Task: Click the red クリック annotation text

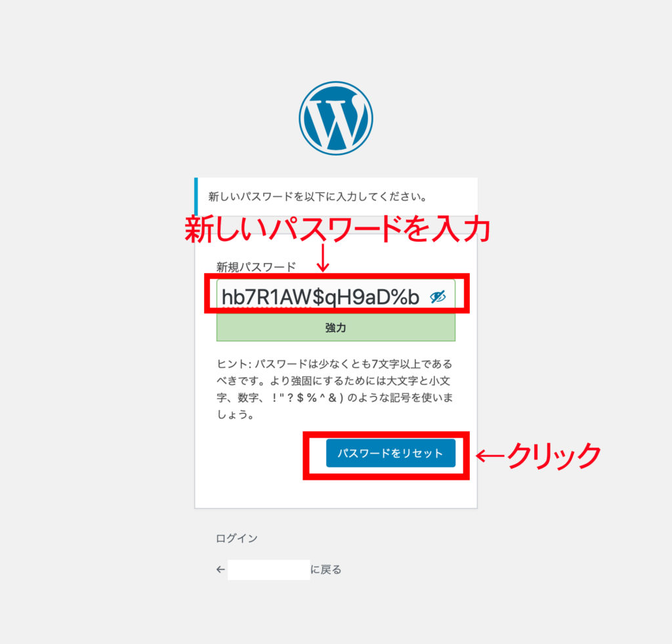Action: [x=554, y=456]
